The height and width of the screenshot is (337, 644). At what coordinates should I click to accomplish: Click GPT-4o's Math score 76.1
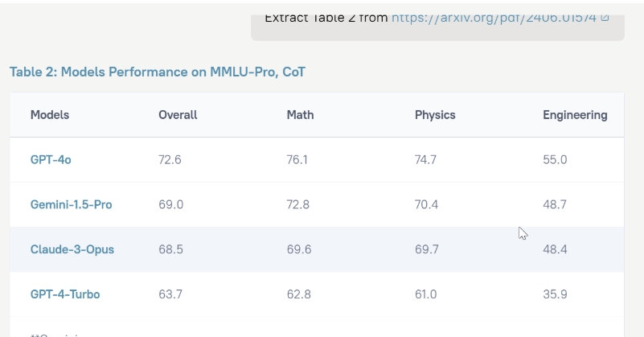(x=297, y=160)
